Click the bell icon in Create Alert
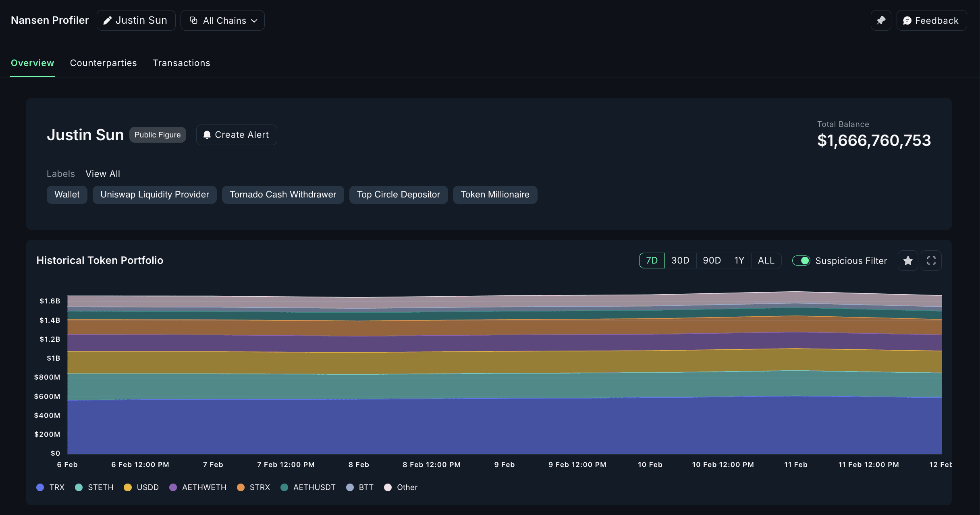This screenshot has height=515, width=980. click(207, 135)
